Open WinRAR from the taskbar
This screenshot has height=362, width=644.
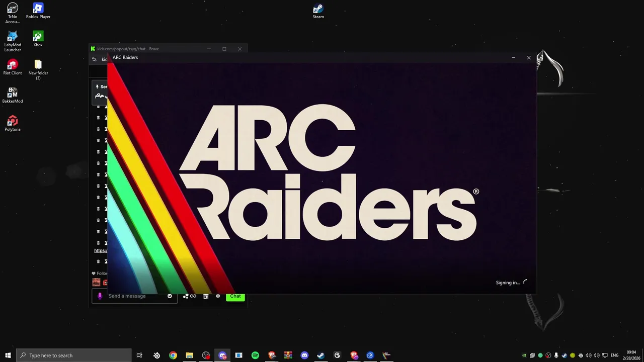(288, 355)
